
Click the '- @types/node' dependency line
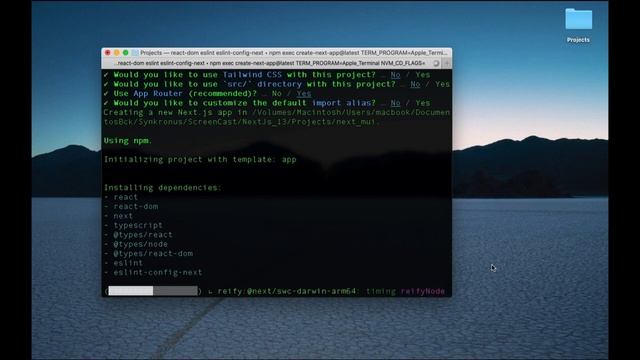click(x=136, y=244)
